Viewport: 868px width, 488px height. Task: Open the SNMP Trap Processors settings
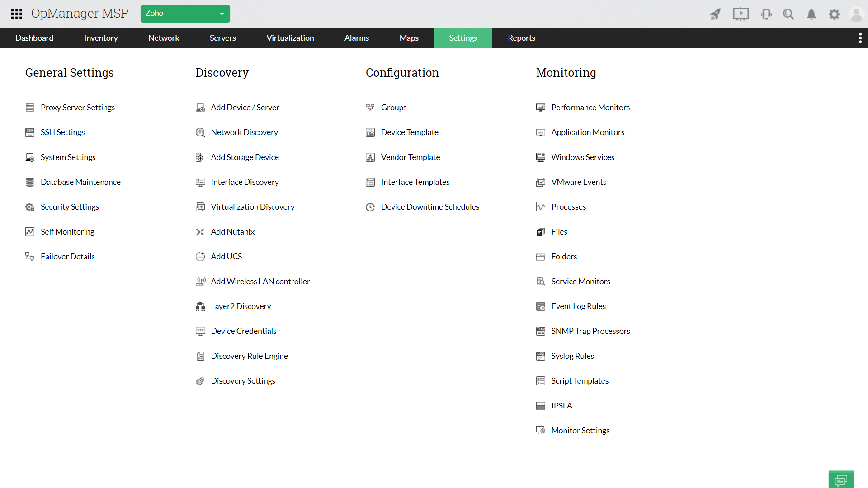coord(590,331)
